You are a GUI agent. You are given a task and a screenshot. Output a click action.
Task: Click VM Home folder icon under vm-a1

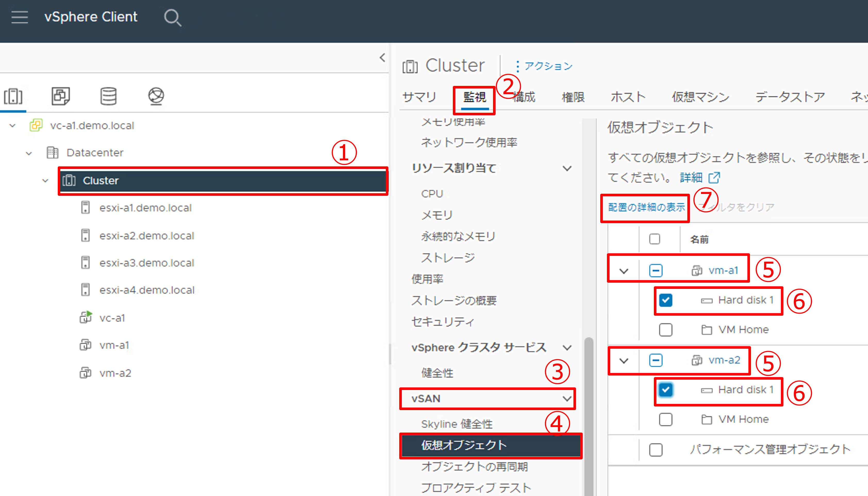coord(707,329)
